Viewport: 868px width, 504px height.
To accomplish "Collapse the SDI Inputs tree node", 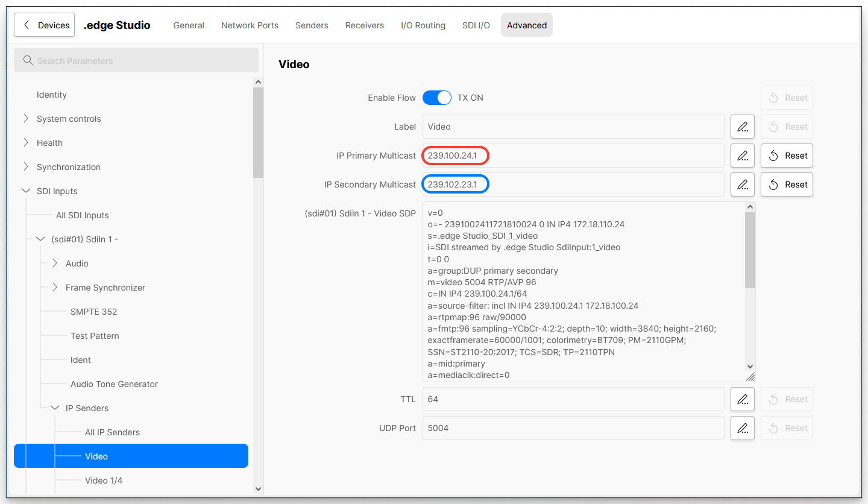I will click(26, 191).
